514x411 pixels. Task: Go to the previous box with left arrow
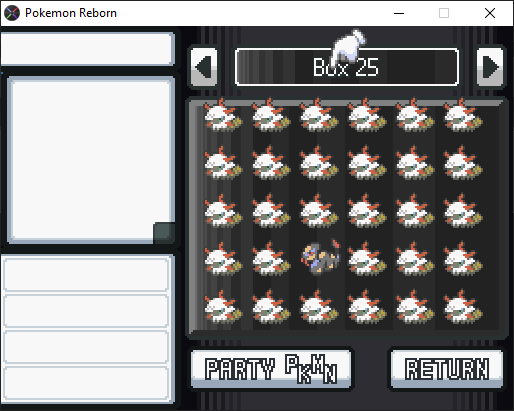click(204, 67)
